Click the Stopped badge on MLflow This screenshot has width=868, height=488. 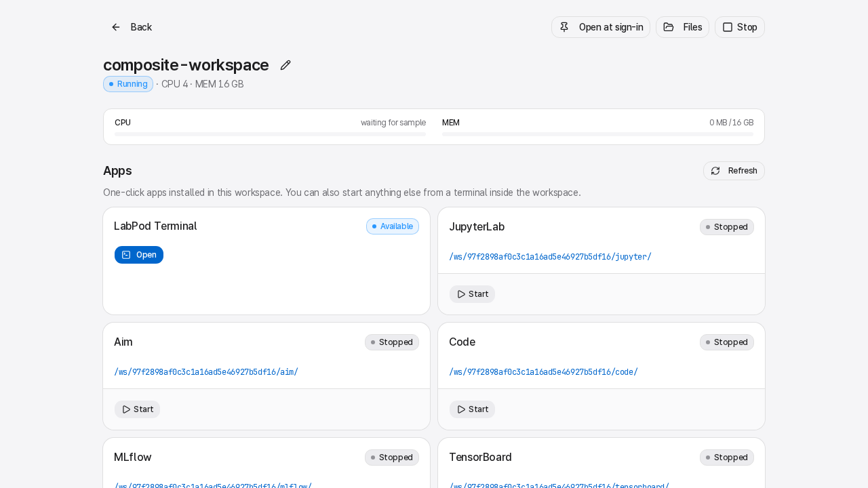pos(392,457)
